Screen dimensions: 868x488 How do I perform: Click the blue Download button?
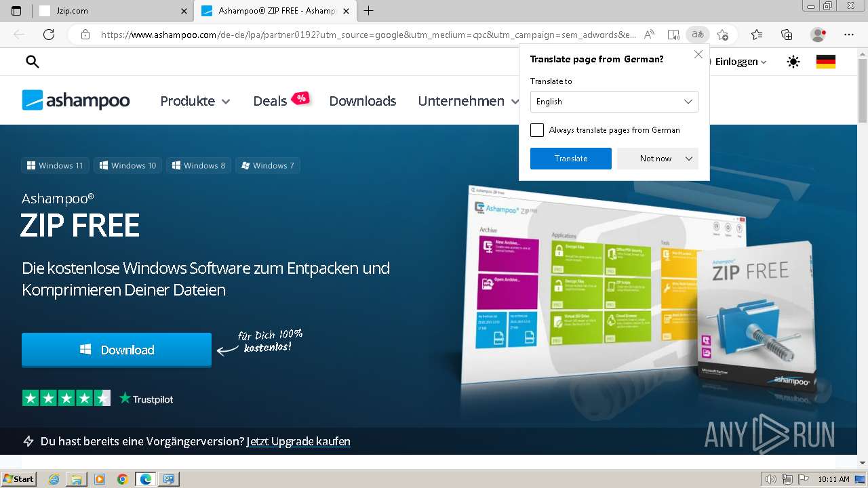117,350
